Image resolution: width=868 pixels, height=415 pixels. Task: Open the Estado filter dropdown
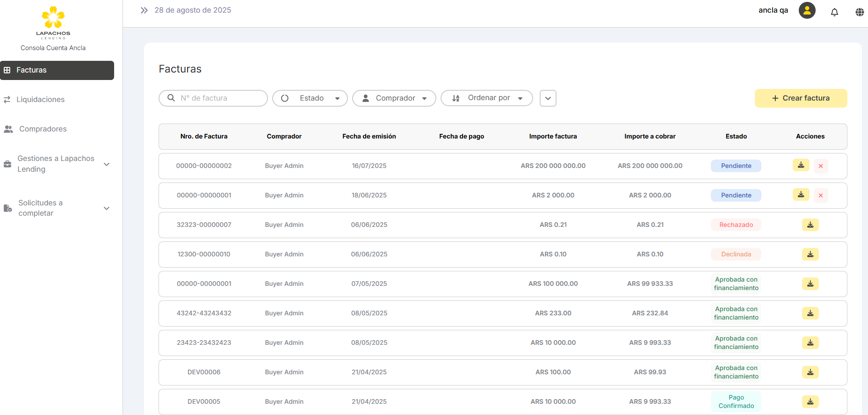[x=310, y=98]
